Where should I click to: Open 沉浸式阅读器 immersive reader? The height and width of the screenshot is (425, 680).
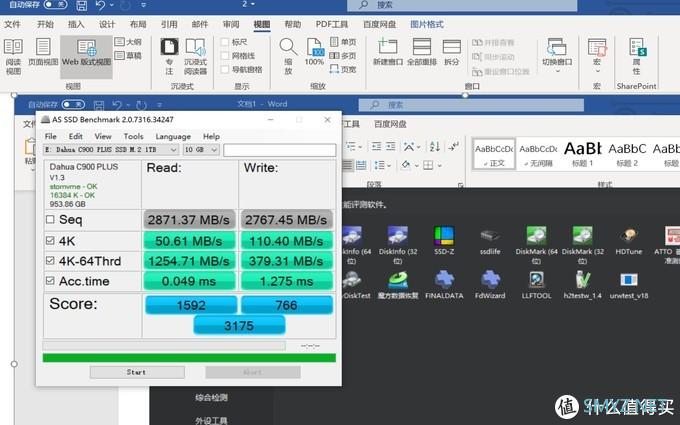point(195,56)
